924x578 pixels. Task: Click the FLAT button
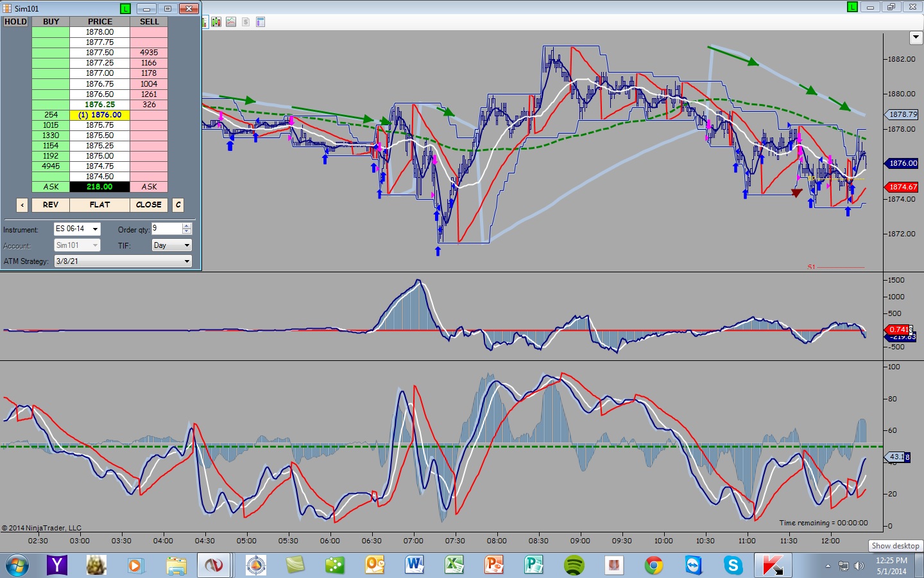click(99, 205)
